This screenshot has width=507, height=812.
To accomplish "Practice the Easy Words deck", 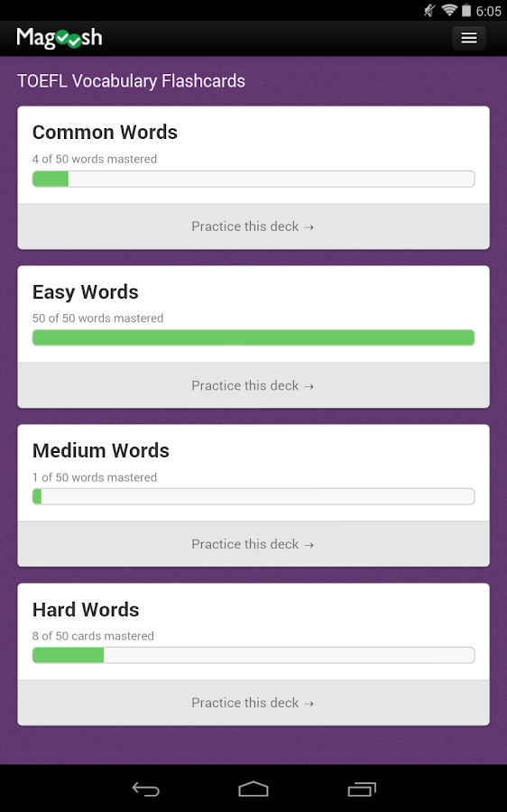I will pyautogui.click(x=253, y=385).
